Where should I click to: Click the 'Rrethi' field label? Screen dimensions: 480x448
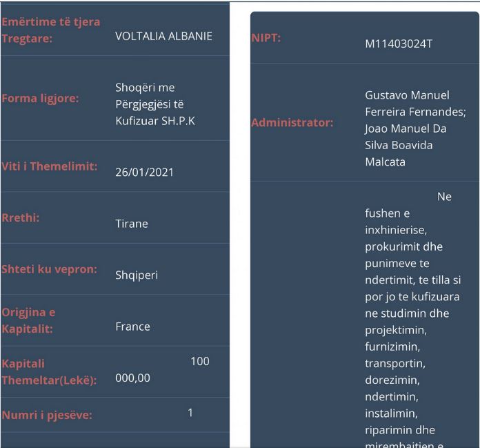point(21,217)
